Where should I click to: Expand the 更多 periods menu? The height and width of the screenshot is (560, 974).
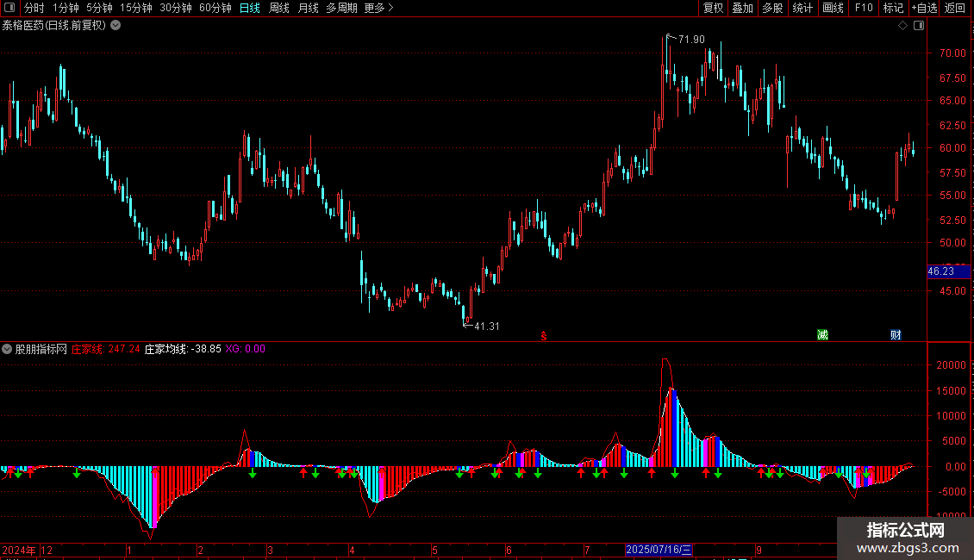tap(379, 8)
